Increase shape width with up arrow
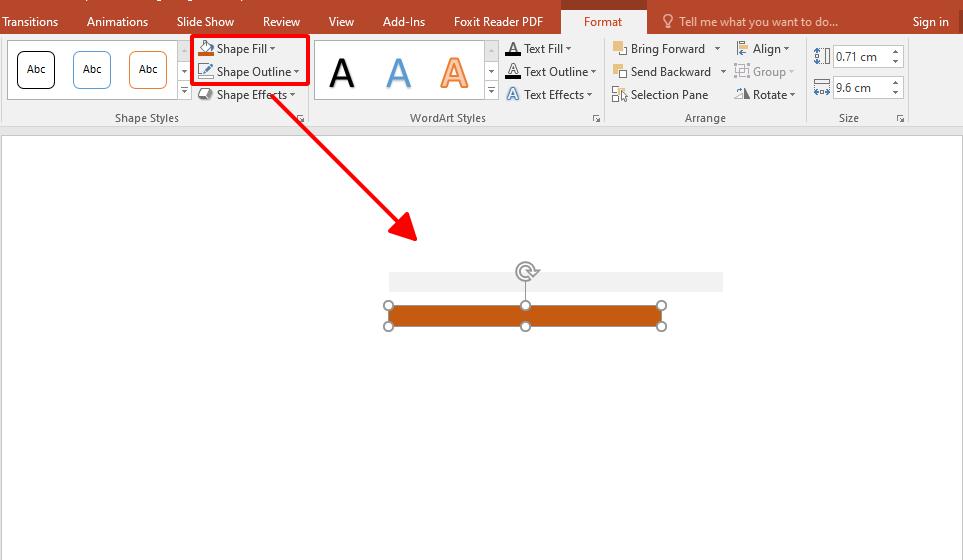Viewport: 963px width, 560px height. tap(895, 82)
